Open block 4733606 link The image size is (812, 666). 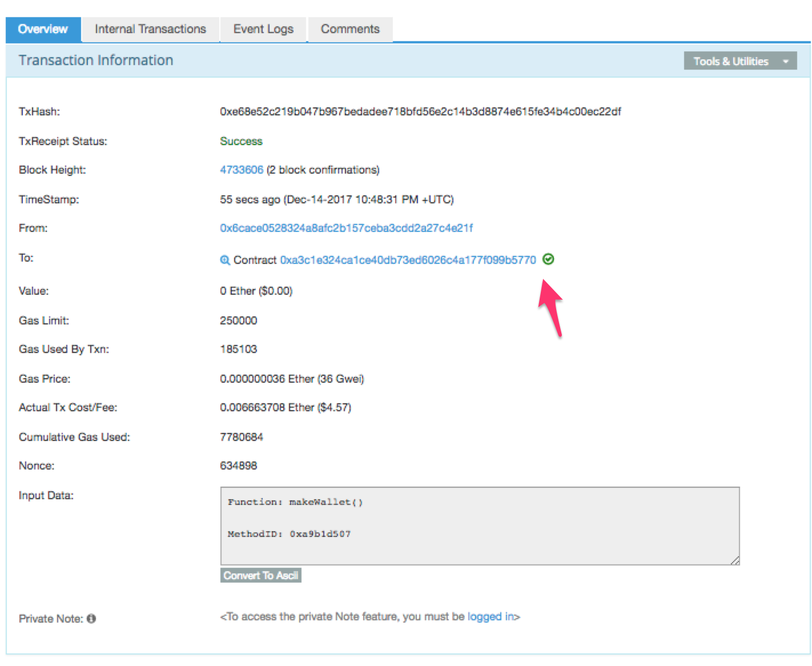[x=242, y=170]
